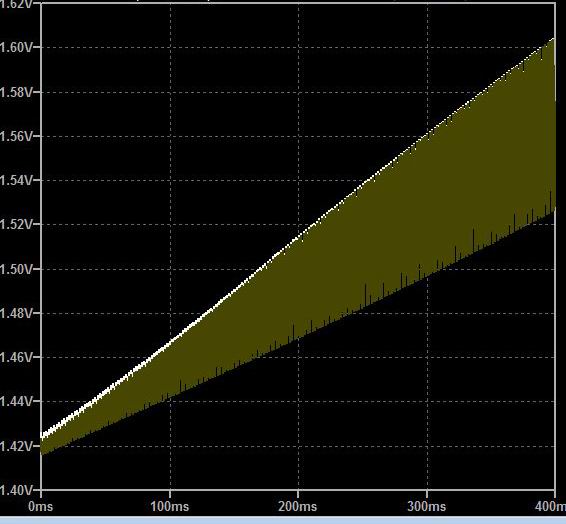Click the 1.46V vertical axis label
This screenshot has height=524, width=566.
tap(16, 357)
